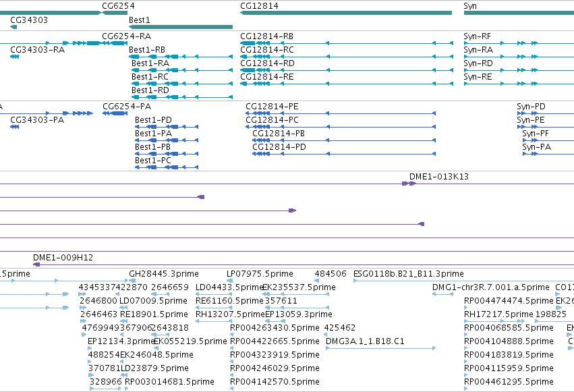The width and height of the screenshot is (574, 392).
Task: Select EST RH17217.5prime
Action: pos(498,314)
